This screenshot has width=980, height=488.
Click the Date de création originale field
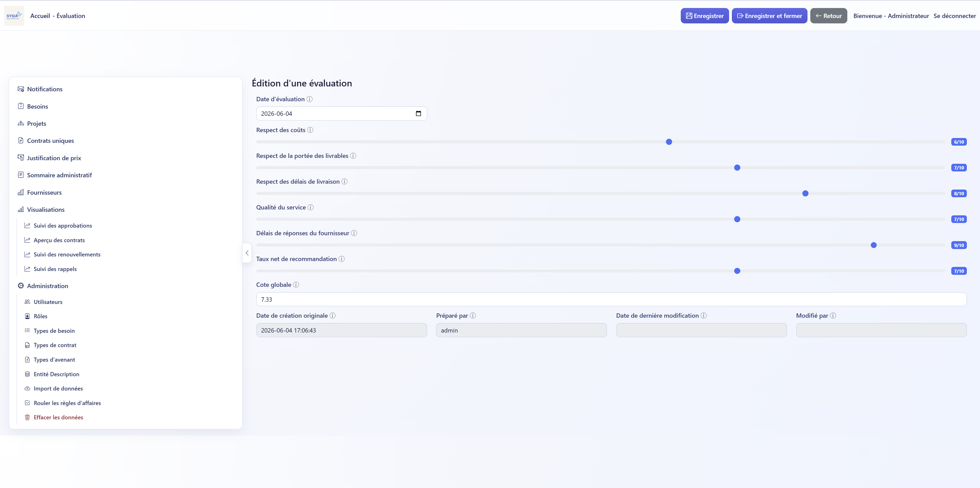point(341,330)
